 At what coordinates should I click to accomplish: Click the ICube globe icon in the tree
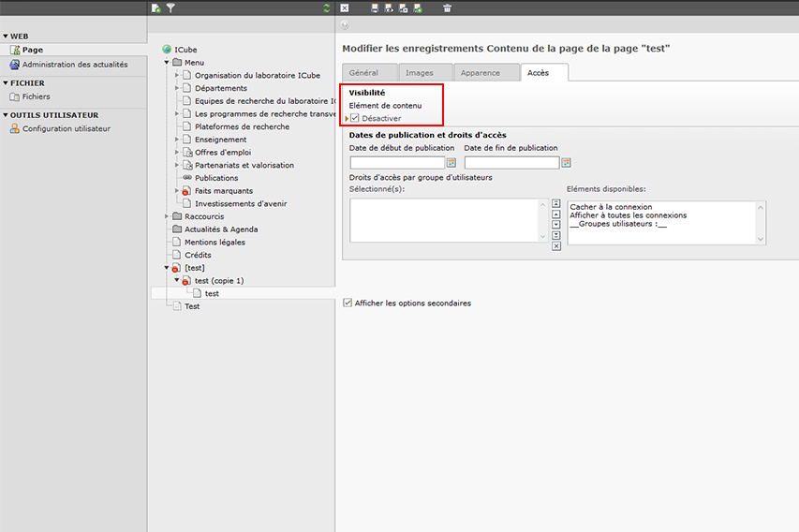click(167, 50)
